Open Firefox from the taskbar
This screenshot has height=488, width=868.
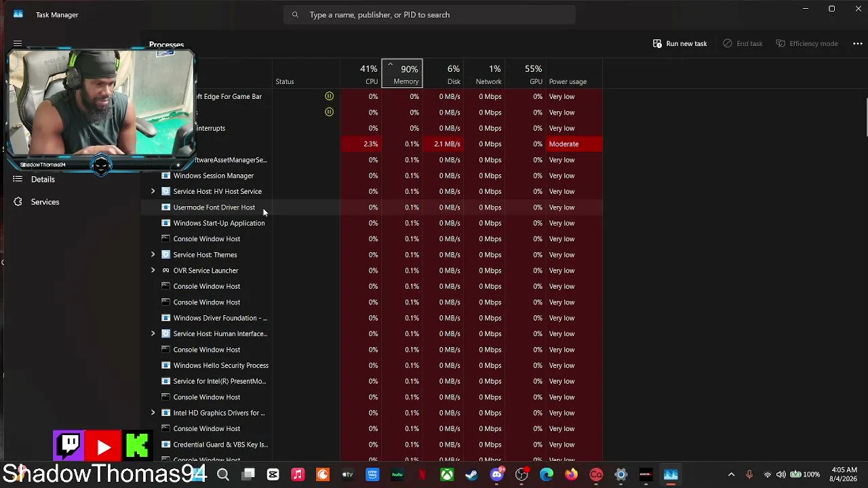571,475
